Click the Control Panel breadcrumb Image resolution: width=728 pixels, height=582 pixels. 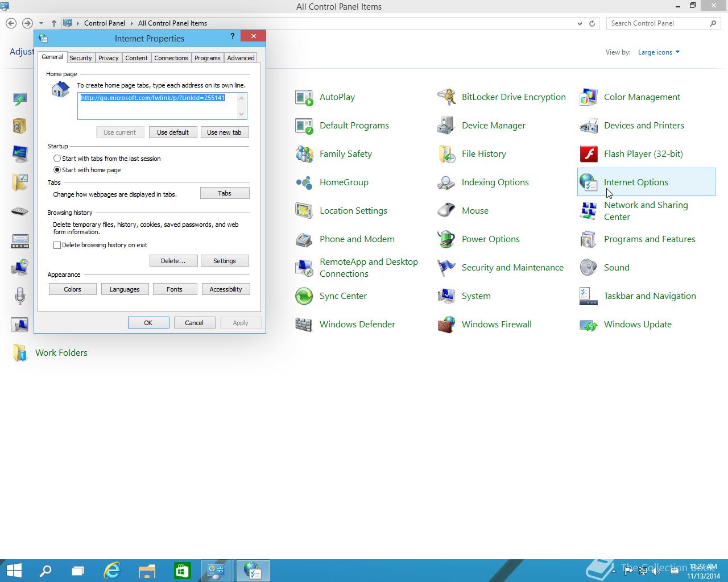click(x=105, y=23)
